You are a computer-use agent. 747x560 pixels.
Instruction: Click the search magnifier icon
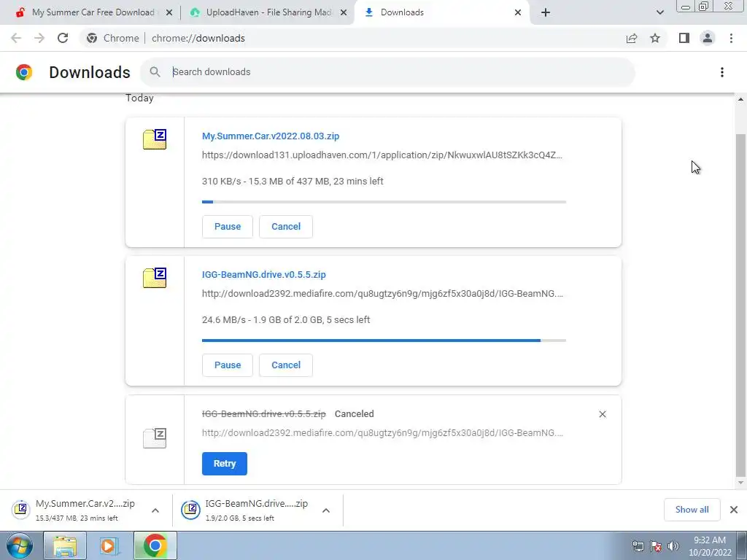pos(155,72)
